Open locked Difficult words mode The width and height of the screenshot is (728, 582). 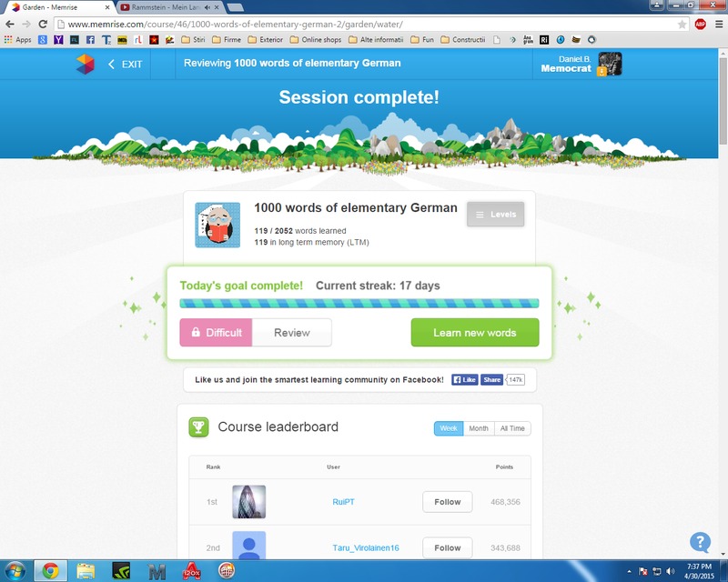point(216,332)
